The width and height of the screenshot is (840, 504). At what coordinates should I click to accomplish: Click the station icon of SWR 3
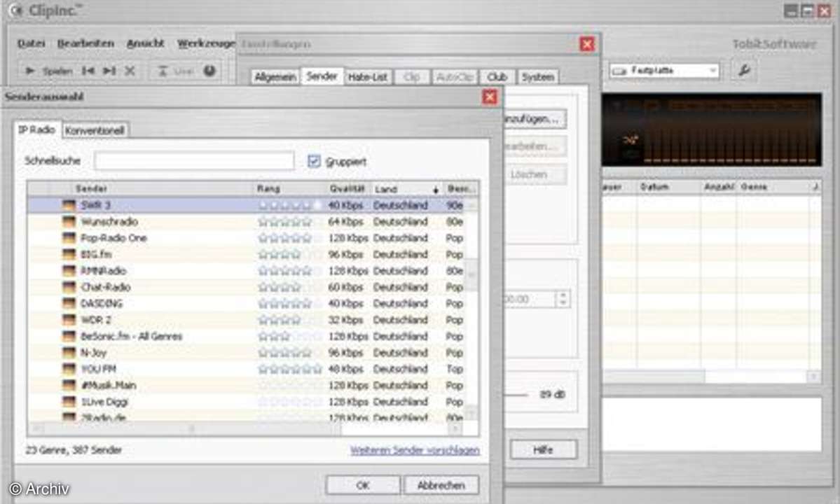(69, 205)
